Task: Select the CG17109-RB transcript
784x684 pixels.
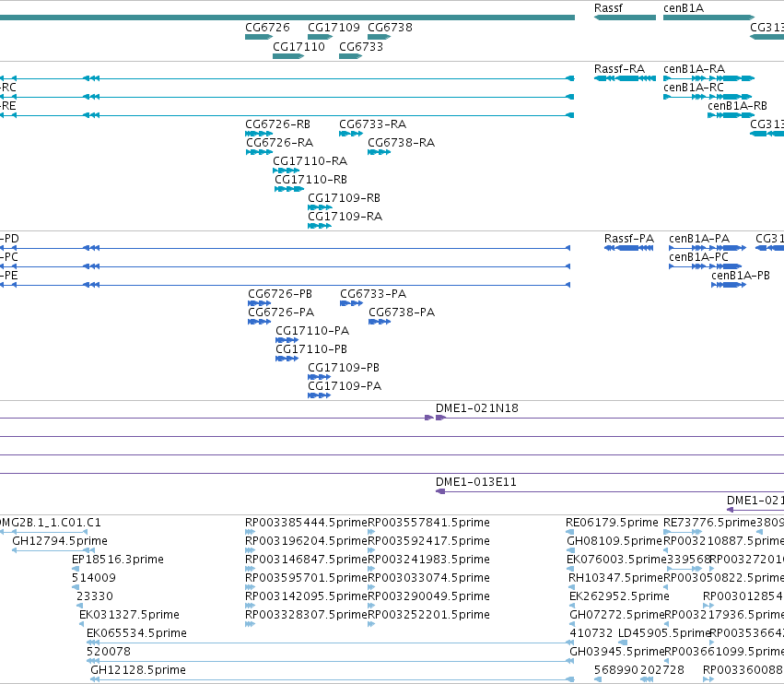Action: tap(320, 207)
